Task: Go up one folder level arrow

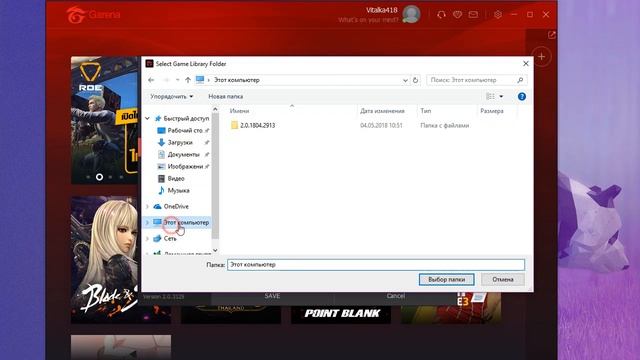Action: tap(188, 80)
